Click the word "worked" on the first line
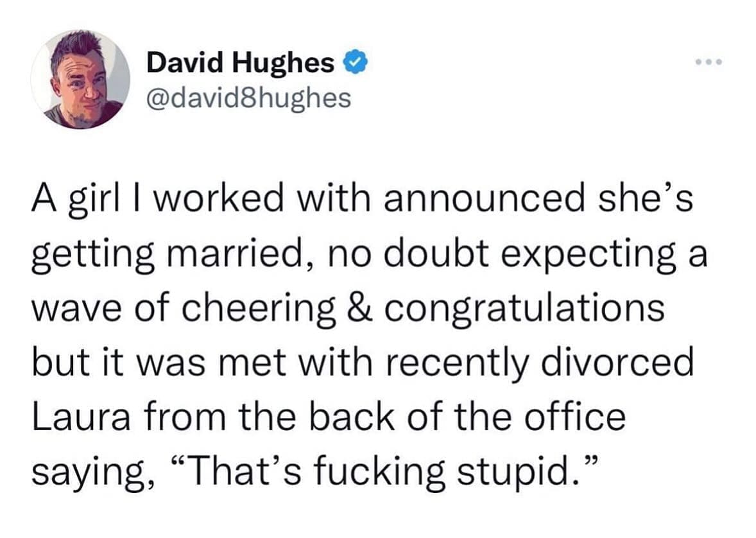 click(223, 202)
